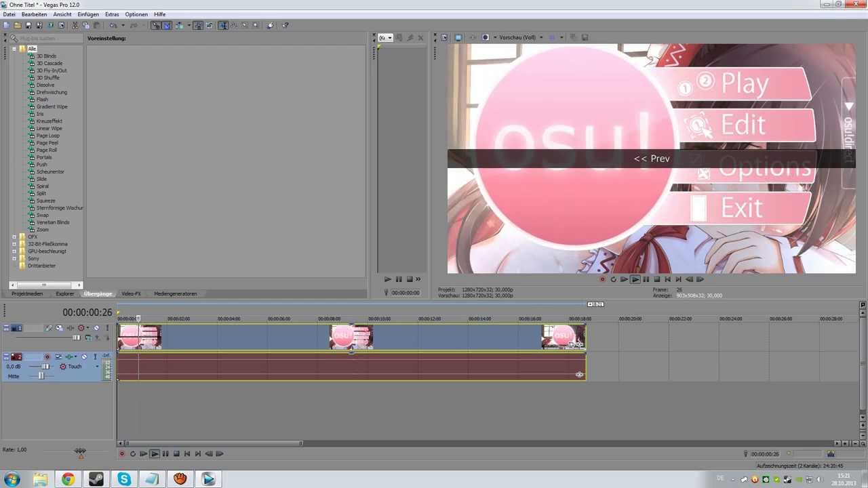Click the preview go-to-start button
Viewport: 868px width, 488px height.
click(x=668, y=279)
